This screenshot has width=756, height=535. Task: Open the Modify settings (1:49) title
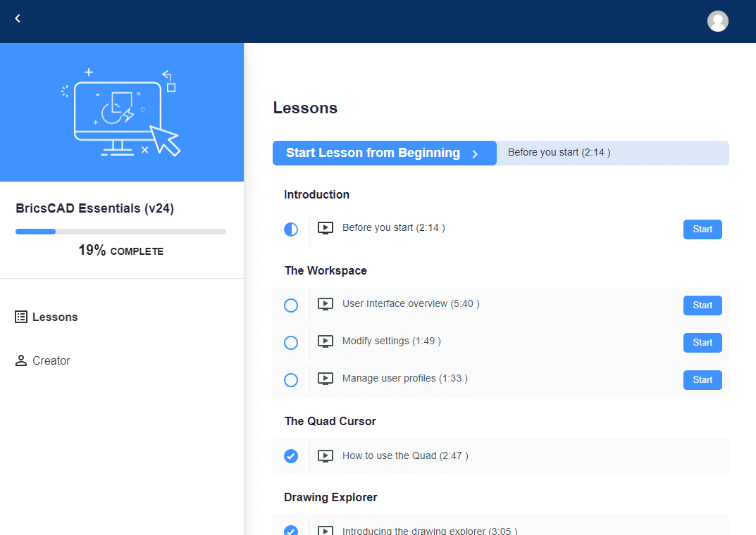click(x=392, y=341)
